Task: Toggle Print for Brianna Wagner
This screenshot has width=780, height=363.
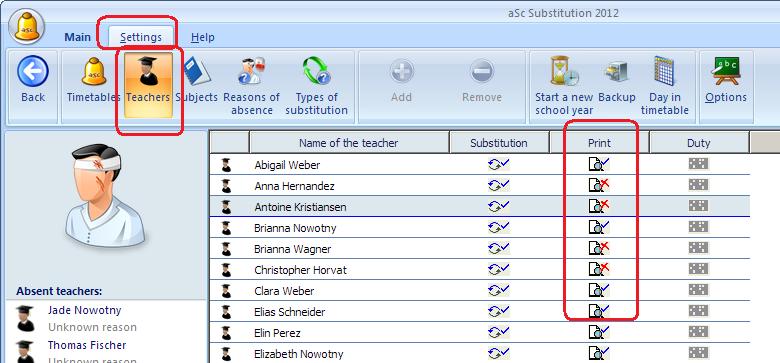Action: [x=599, y=248]
